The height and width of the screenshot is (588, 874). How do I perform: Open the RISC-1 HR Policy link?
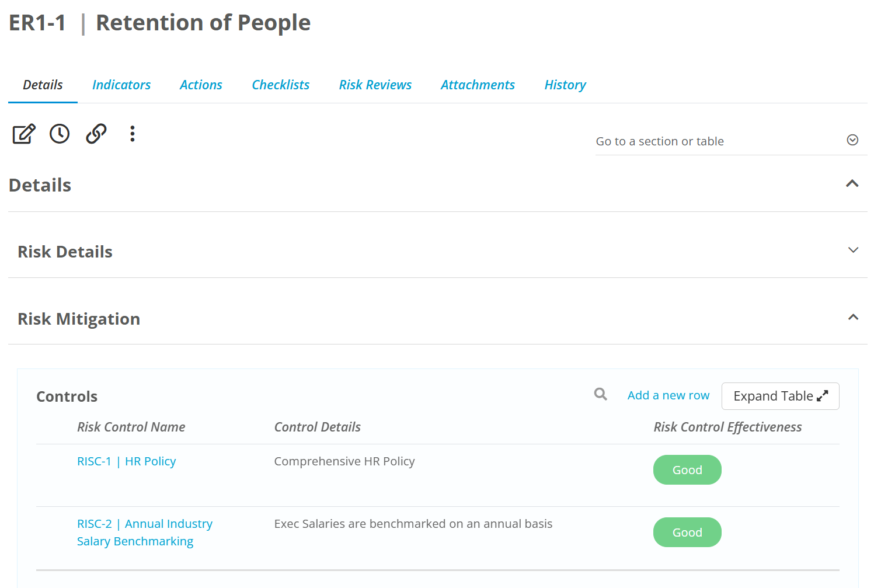[127, 462]
